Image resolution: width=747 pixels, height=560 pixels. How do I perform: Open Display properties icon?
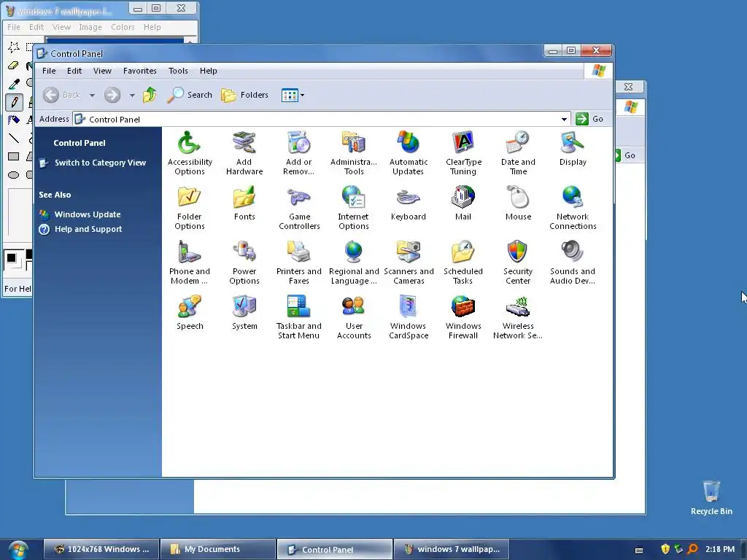[x=573, y=149]
